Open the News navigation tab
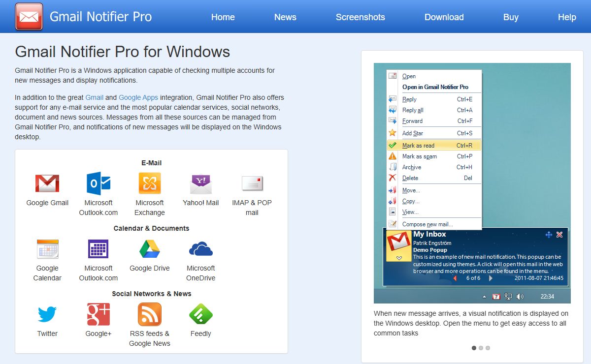This screenshot has width=591, height=364. tap(285, 17)
